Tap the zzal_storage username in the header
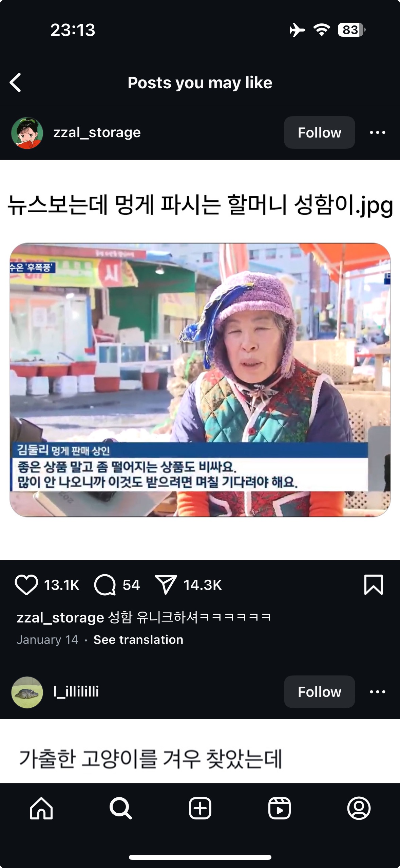Image resolution: width=400 pixels, height=868 pixels. (97, 132)
